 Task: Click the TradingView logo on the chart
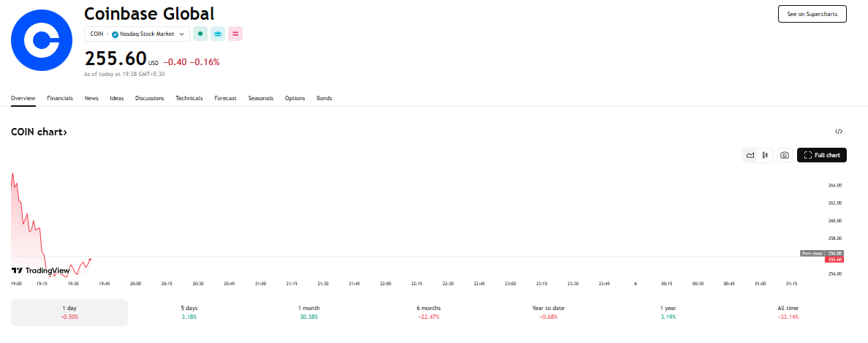click(x=40, y=271)
